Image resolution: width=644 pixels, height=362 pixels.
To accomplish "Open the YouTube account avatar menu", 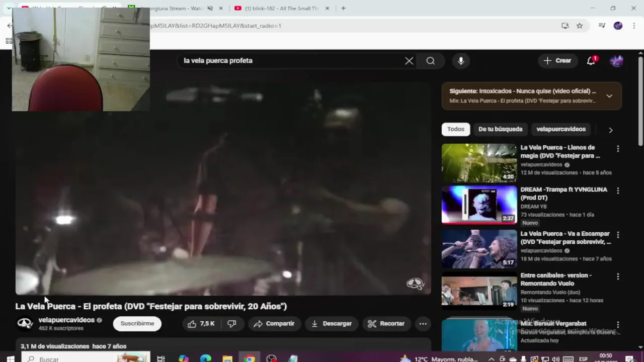I will pyautogui.click(x=617, y=61).
